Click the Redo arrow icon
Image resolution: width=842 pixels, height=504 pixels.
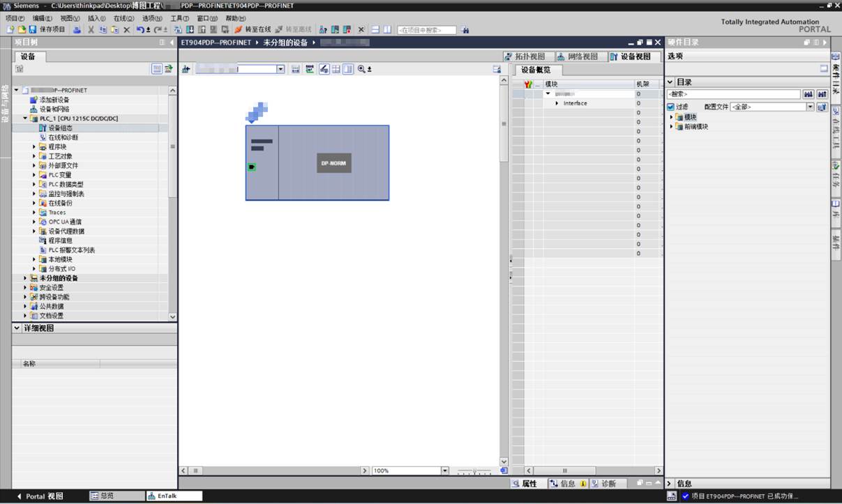158,30
